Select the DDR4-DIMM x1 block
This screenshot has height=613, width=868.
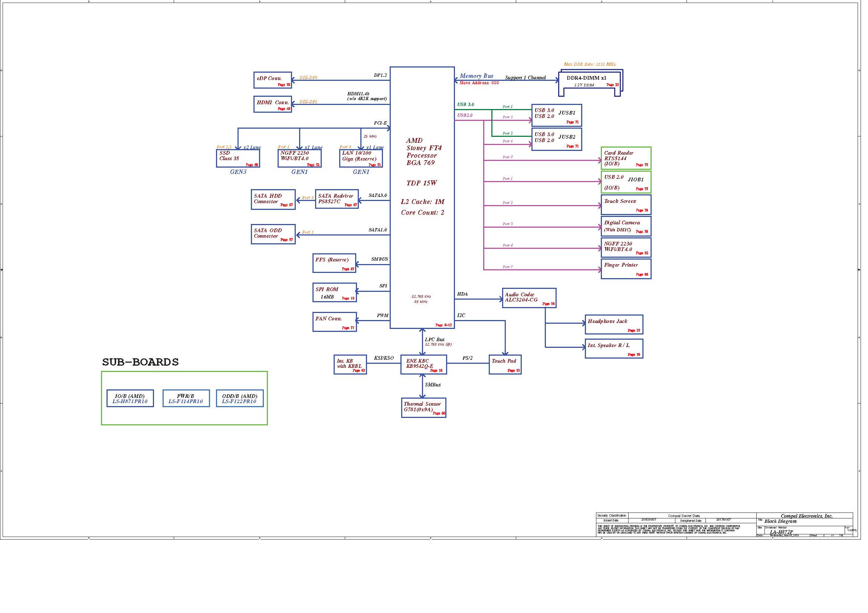click(x=590, y=83)
